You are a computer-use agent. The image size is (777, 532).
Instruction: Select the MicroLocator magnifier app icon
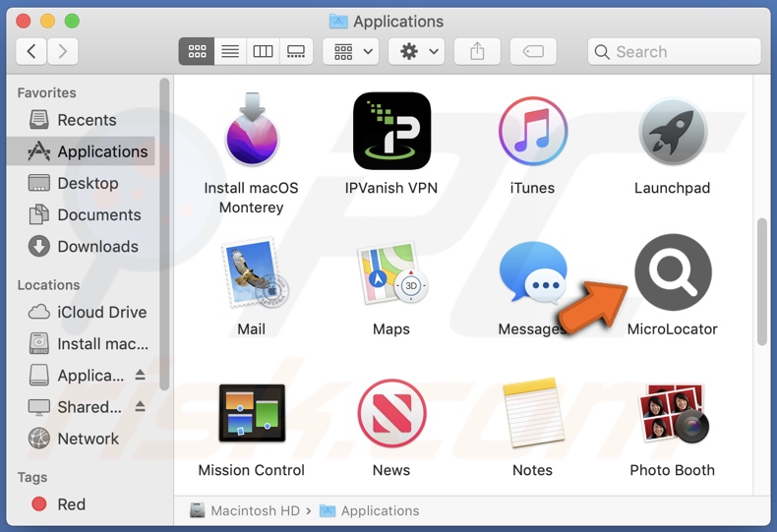tap(673, 272)
